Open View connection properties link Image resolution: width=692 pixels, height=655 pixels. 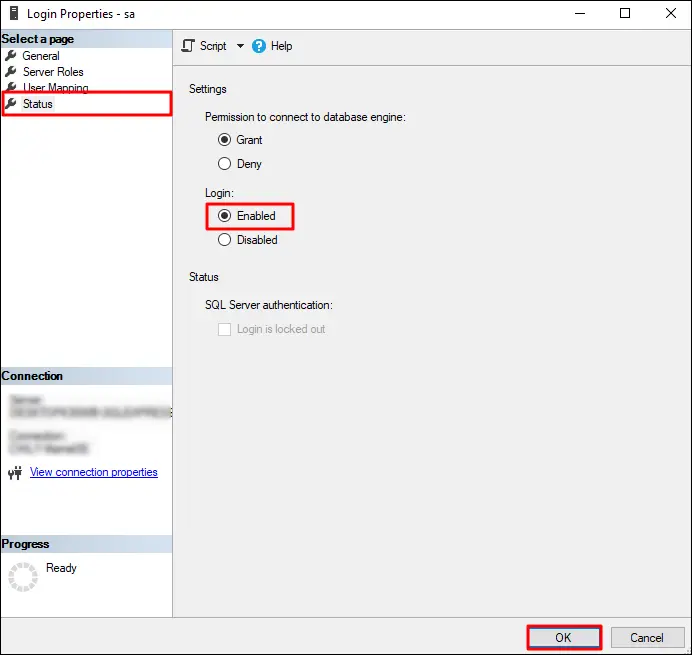pyautogui.click(x=94, y=472)
